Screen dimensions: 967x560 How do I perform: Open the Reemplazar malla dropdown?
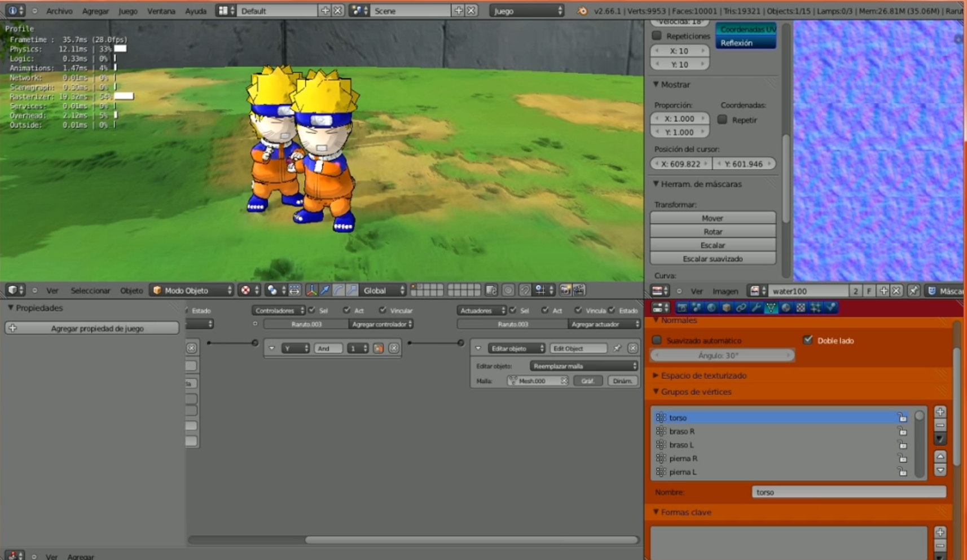point(584,366)
